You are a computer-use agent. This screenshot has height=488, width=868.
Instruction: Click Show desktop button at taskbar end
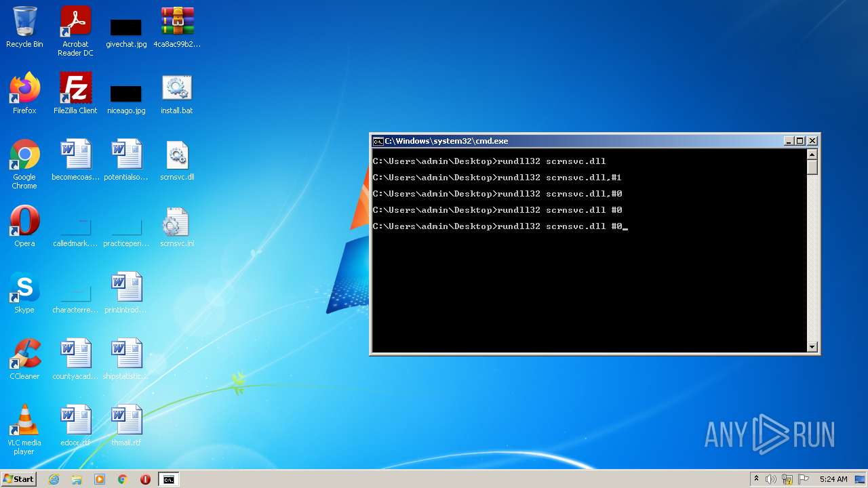(x=861, y=479)
